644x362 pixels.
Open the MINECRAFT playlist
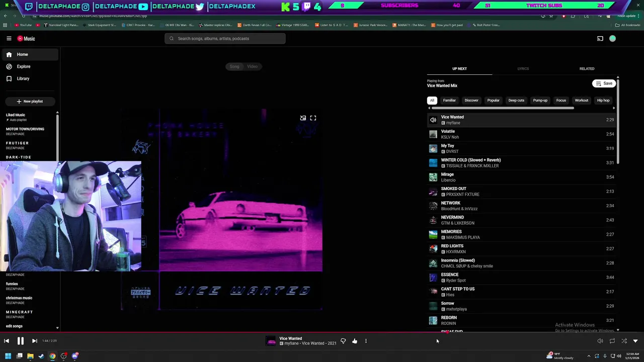(x=29, y=314)
